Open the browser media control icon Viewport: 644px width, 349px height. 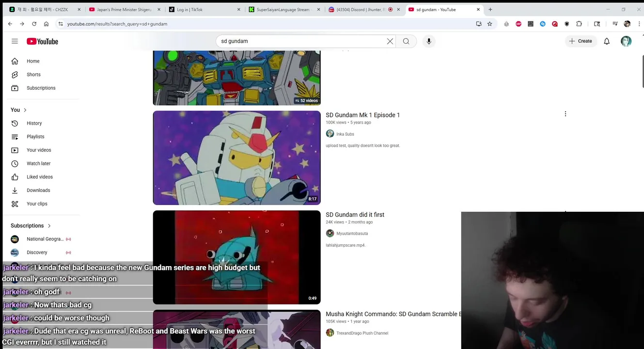[615, 24]
